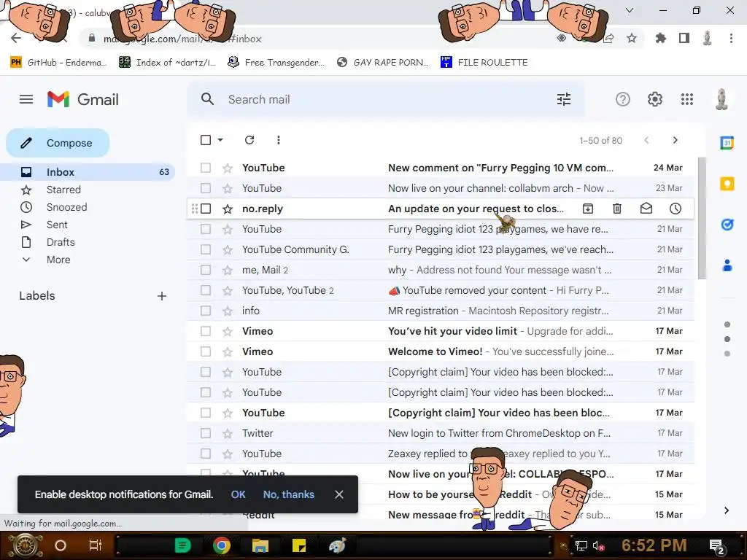747x560 pixels.
Task: Click the Compose button
Action: (58, 143)
